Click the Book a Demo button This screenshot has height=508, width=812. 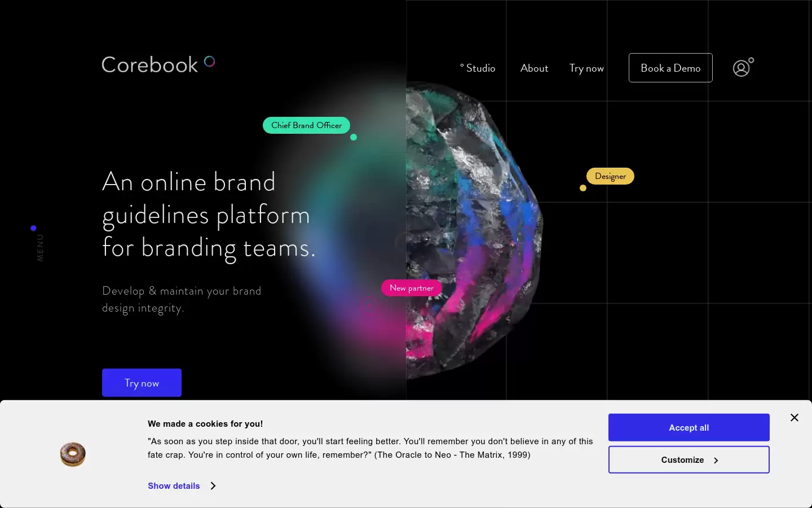point(670,68)
